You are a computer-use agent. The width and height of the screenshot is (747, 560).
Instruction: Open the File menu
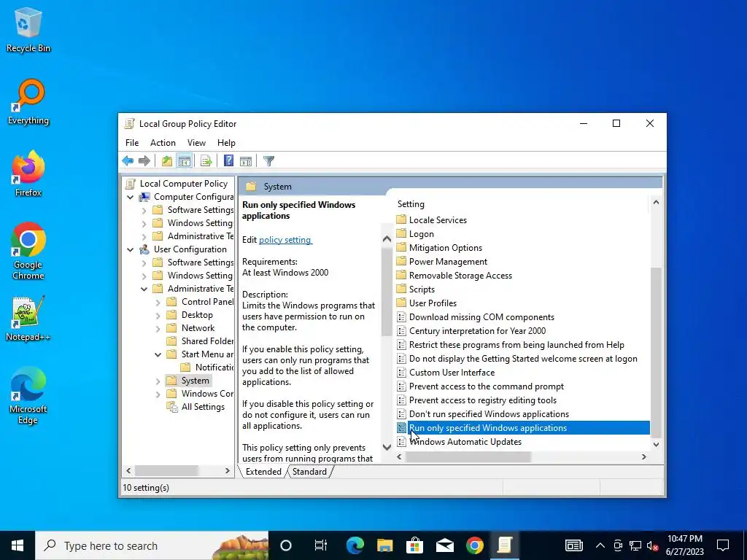[x=132, y=143]
